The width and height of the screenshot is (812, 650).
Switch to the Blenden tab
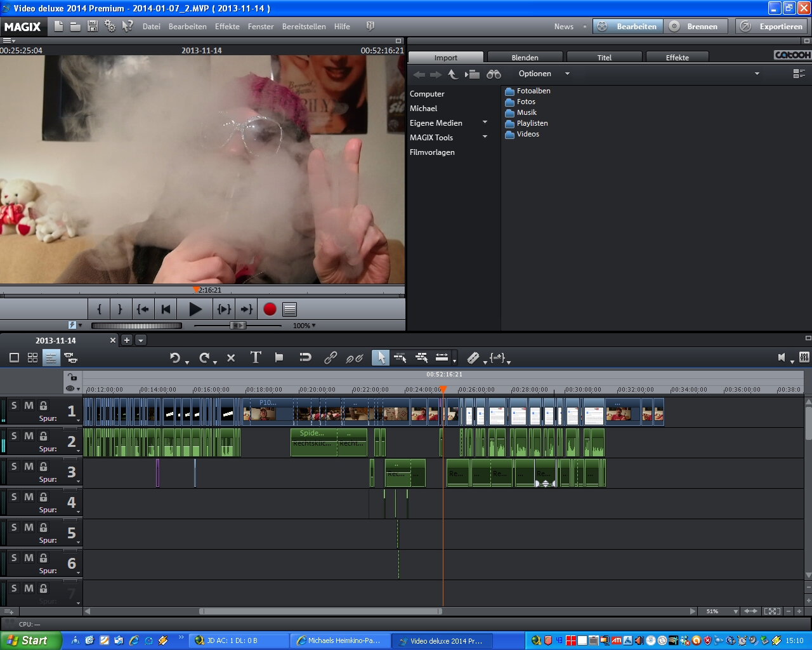[525, 57]
